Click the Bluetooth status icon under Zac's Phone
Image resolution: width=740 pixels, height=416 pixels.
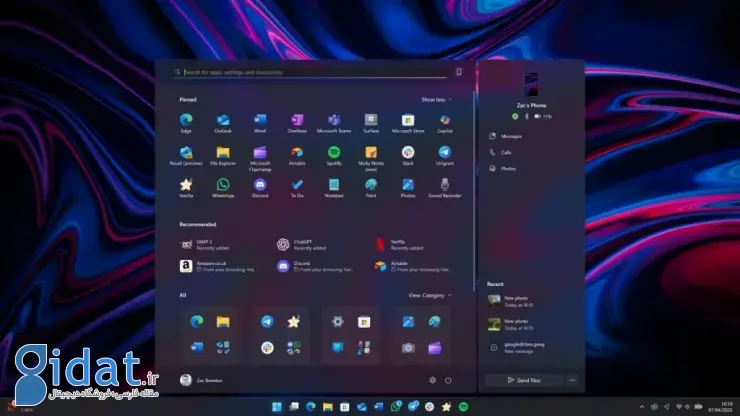click(x=527, y=116)
